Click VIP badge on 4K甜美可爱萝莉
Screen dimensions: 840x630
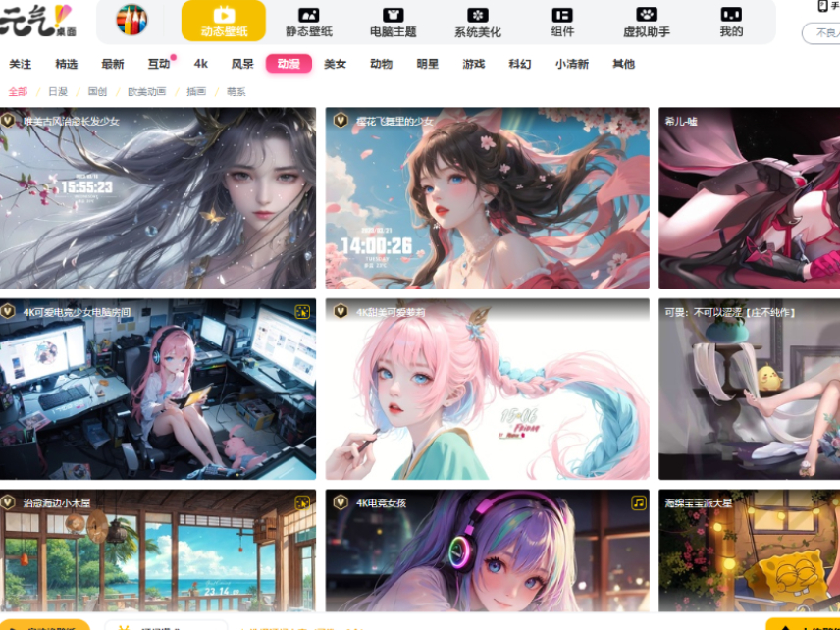341,311
